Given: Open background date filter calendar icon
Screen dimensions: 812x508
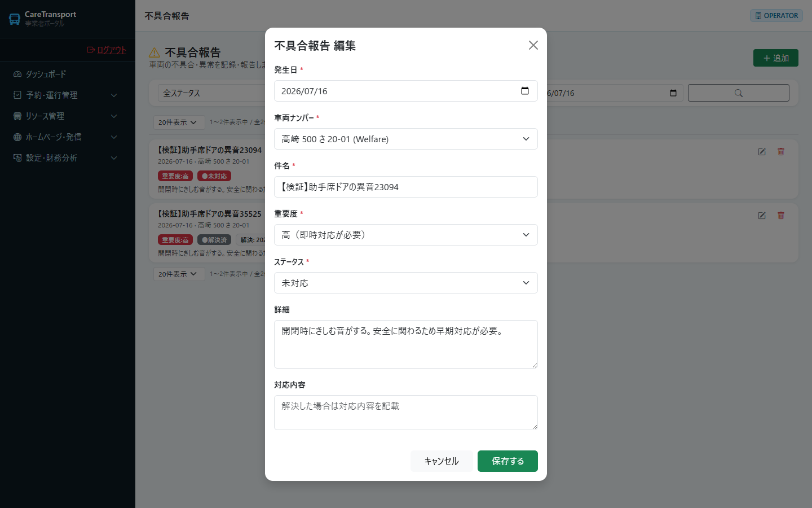Looking at the screenshot, I should [x=673, y=93].
